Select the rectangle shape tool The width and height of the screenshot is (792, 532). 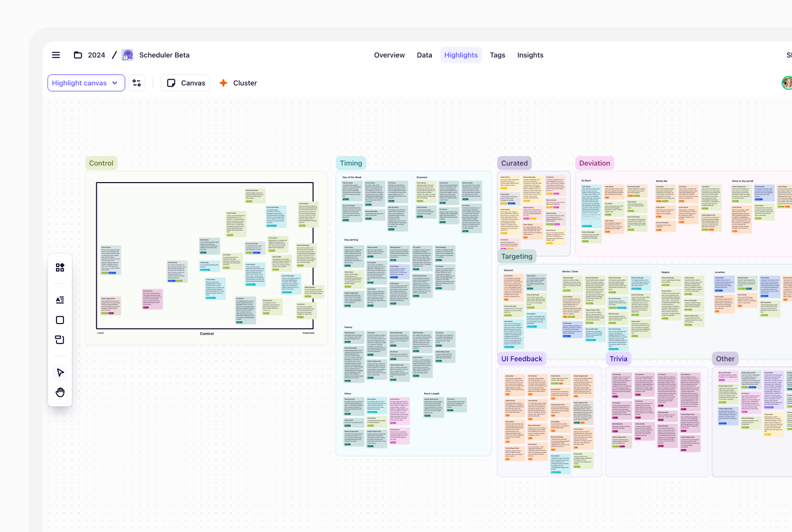point(60,320)
